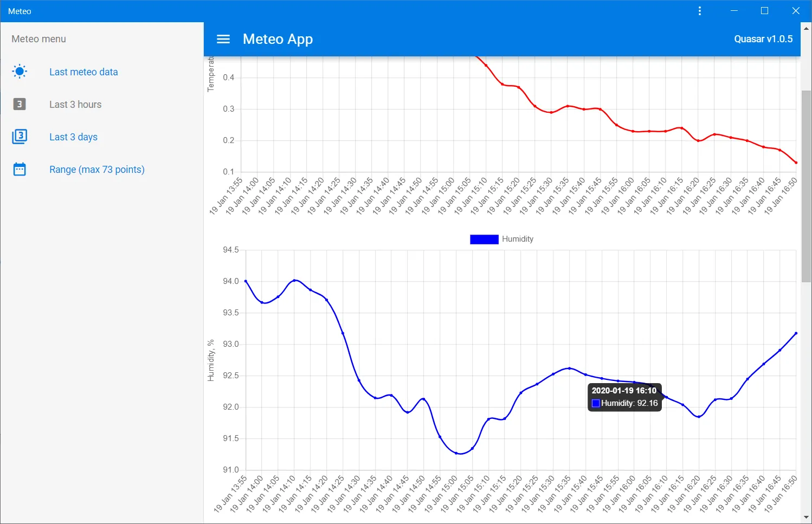Click the last humidity point at 16:50
The width and height of the screenshot is (812, 524).
click(x=796, y=333)
